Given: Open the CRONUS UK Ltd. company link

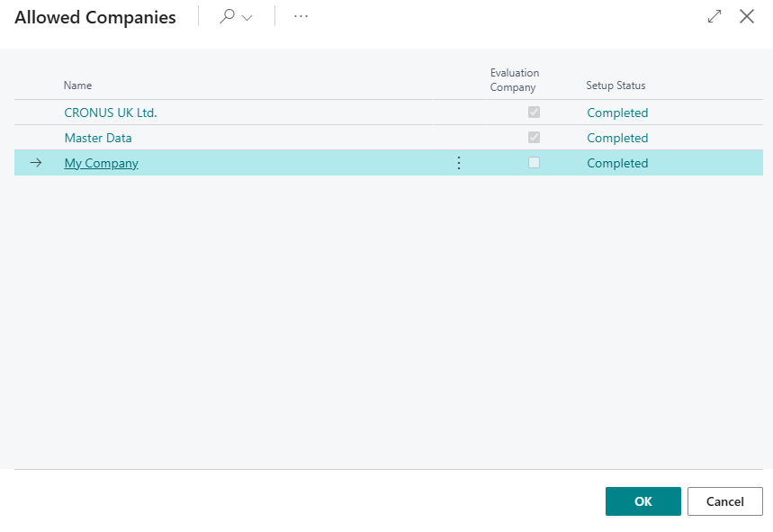Looking at the screenshot, I should (111, 113).
